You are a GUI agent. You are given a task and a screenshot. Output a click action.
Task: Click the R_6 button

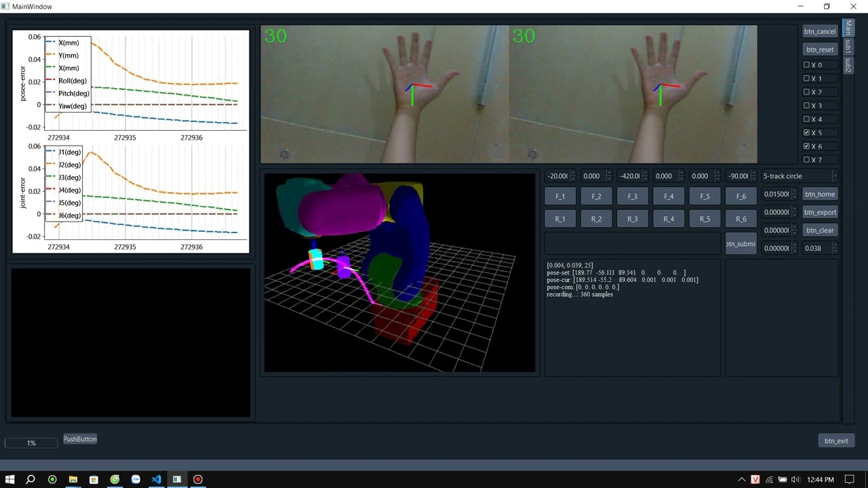(741, 219)
